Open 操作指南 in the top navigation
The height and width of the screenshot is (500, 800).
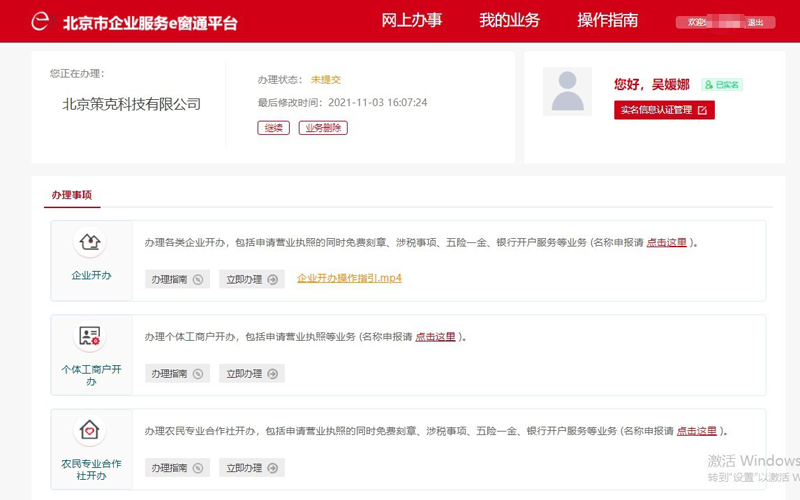(x=607, y=21)
